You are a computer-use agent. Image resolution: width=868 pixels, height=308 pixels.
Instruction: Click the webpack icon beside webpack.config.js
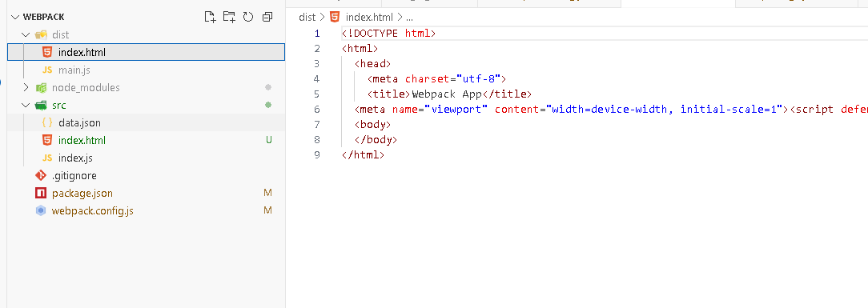pyautogui.click(x=40, y=210)
